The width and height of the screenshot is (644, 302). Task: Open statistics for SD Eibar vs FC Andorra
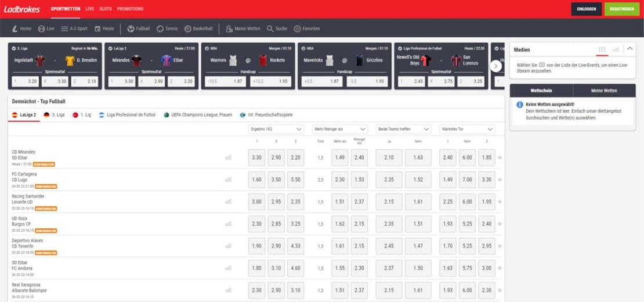point(229,268)
